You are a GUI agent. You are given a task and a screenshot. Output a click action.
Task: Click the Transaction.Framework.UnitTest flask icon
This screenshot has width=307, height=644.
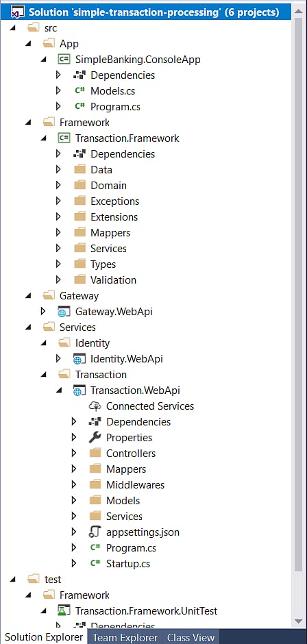point(64,610)
